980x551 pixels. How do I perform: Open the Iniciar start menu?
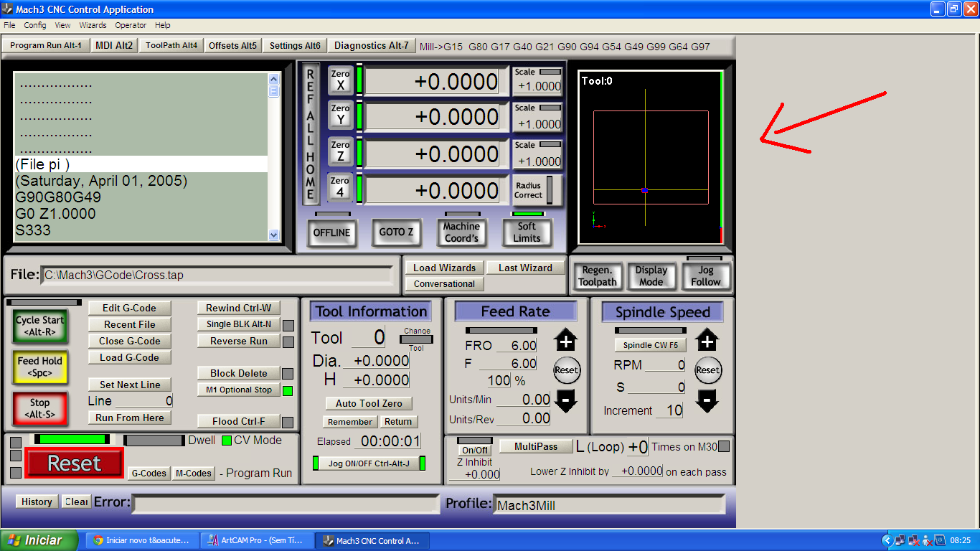(x=37, y=540)
